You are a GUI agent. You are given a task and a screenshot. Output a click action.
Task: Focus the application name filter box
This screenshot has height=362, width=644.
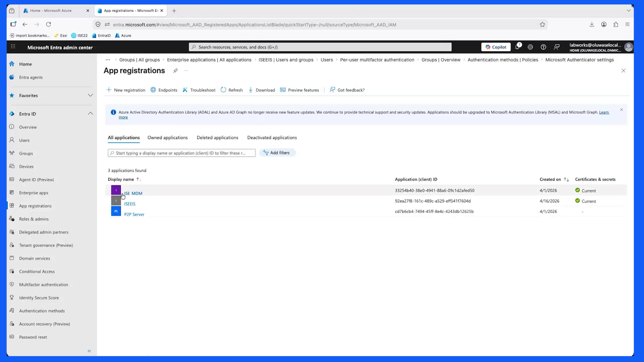point(181,153)
